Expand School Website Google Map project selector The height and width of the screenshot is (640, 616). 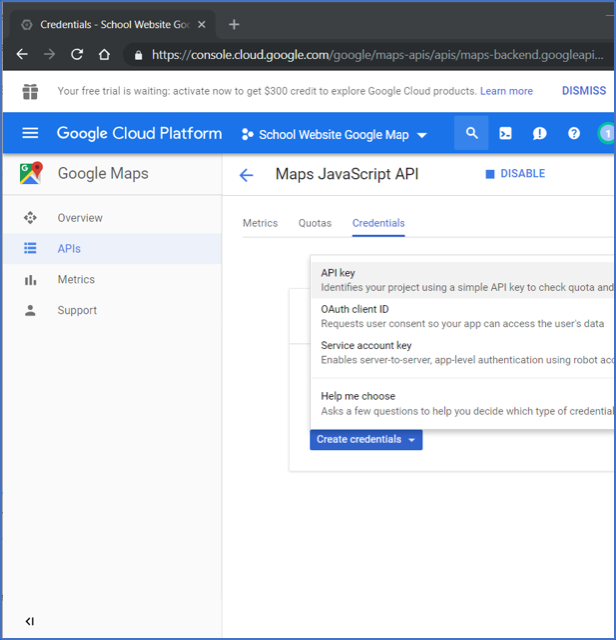(334, 134)
